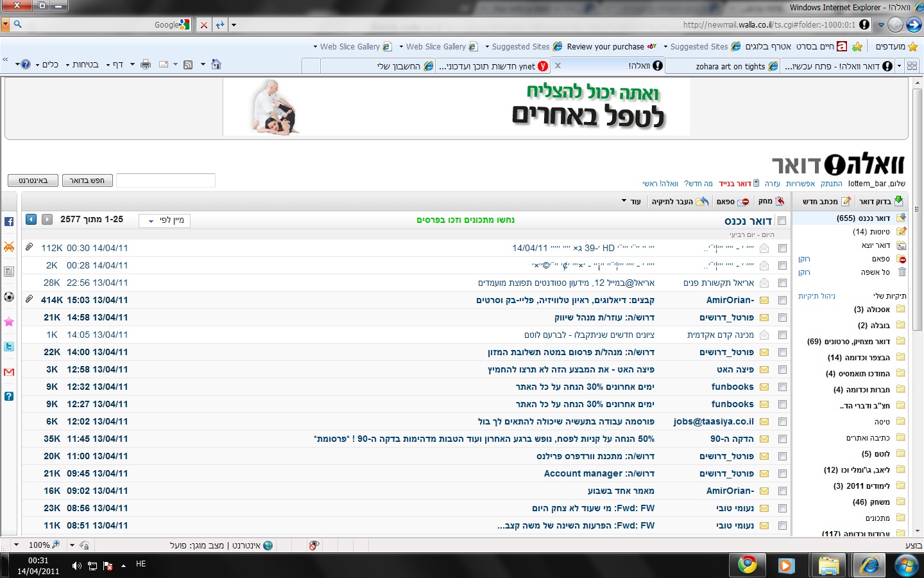Open a new blank tab
The image size is (924, 578).
[311, 66]
